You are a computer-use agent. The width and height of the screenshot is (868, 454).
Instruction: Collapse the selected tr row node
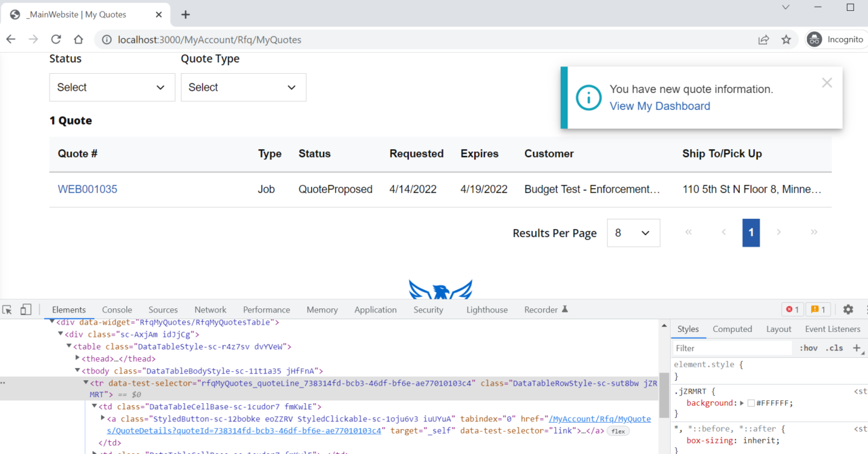pyautogui.click(x=85, y=384)
